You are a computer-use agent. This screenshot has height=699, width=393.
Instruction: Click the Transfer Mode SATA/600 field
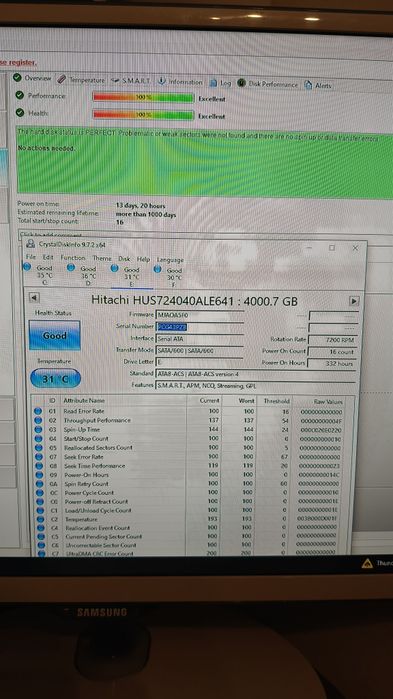tap(199, 350)
